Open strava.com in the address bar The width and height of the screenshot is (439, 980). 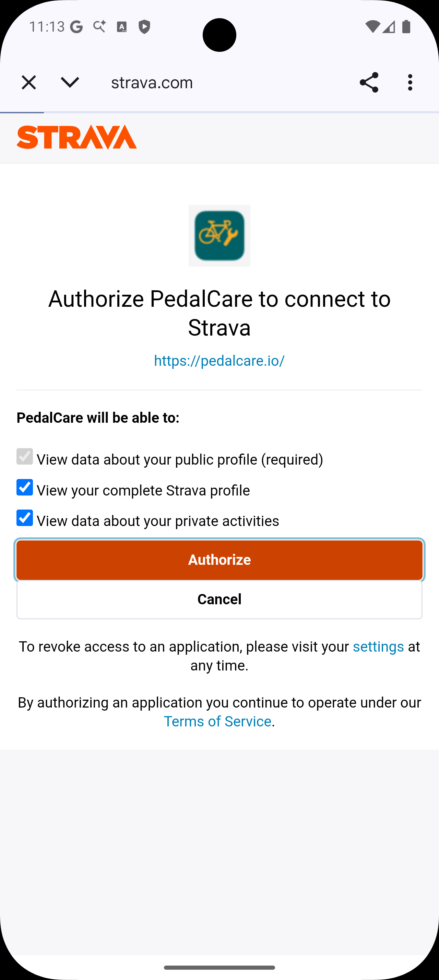click(x=151, y=82)
